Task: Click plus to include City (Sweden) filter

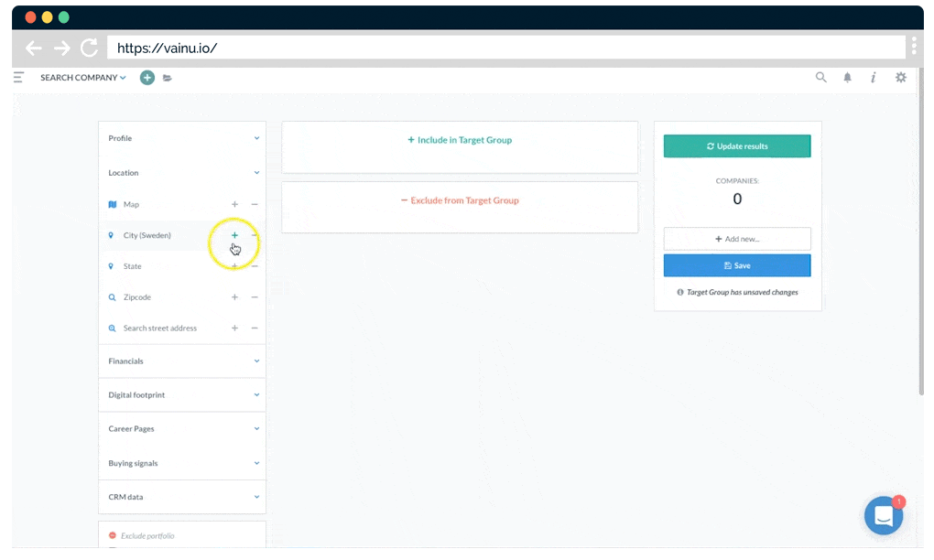Action: pyautogui.click(x=234, y=235)
